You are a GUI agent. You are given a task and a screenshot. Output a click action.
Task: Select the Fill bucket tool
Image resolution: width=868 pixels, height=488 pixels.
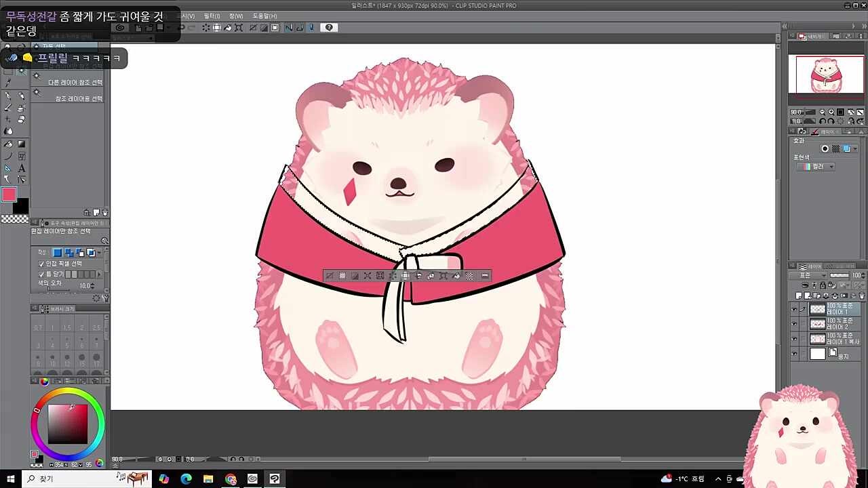pyautogui.click(x=8, y=144)
